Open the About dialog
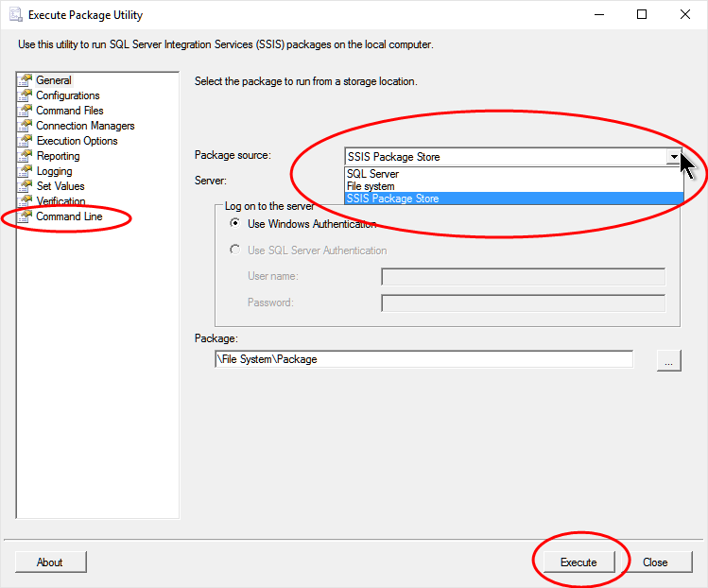Viewport: 708px width, 588px height. point(51,562)
